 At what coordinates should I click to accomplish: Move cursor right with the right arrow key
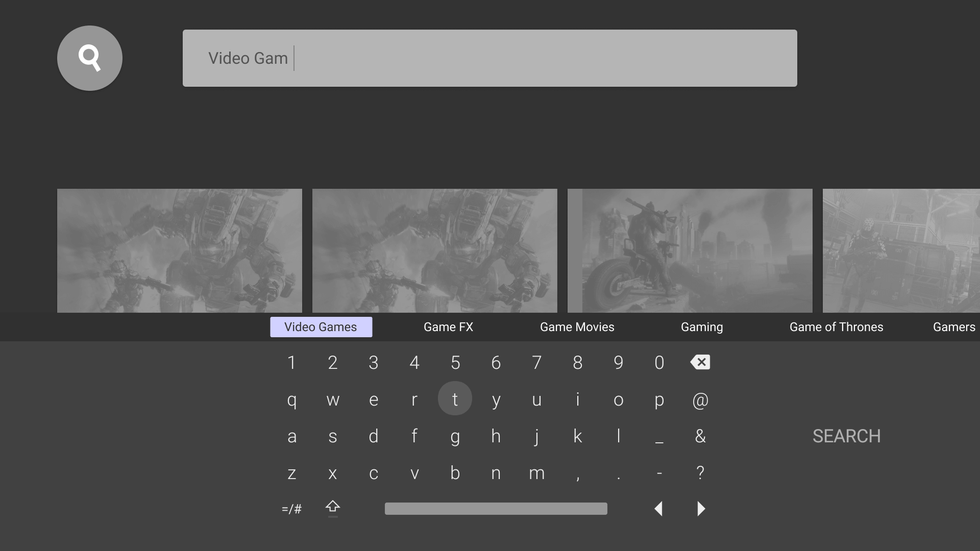click(x=701, y=509)
